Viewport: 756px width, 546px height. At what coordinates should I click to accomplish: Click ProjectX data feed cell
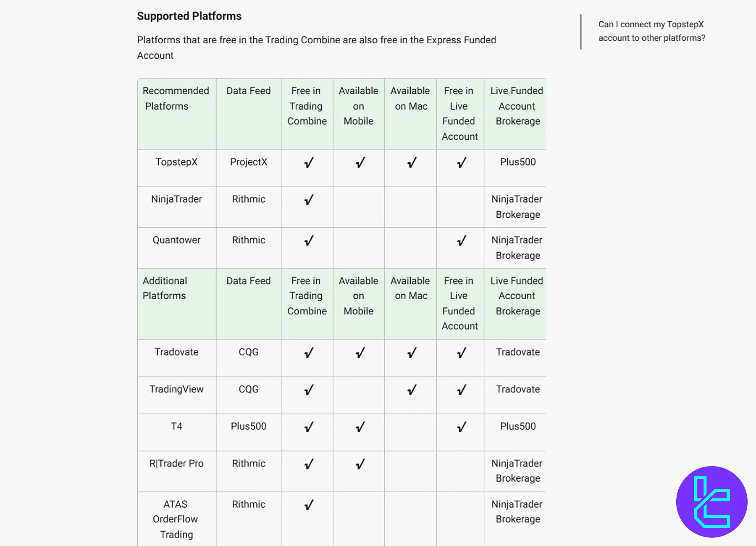(249, 162)
